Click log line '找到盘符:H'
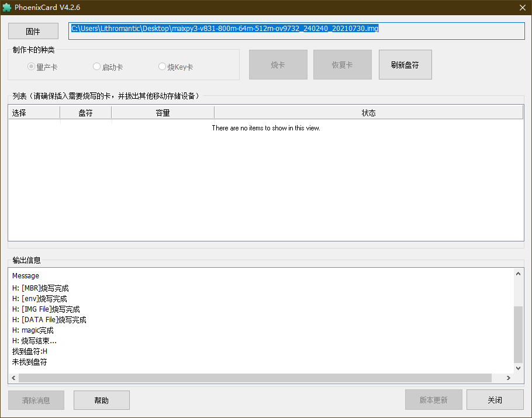 click(30, 351)
